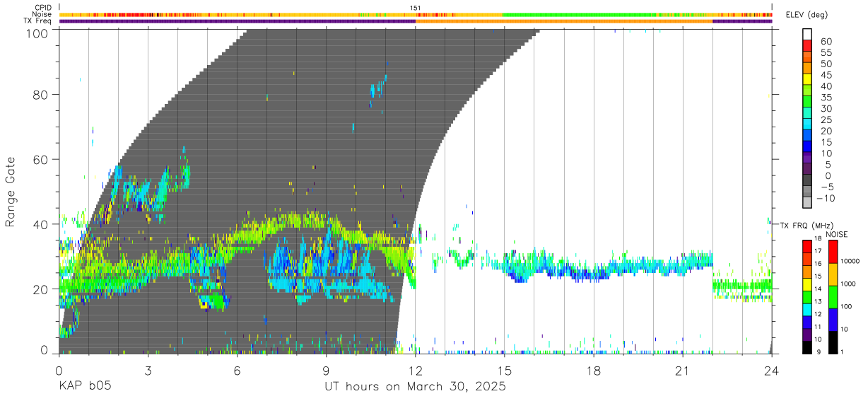
Task: Click the TX FRQ scale value 13
Action: click(x=819, y=302)
